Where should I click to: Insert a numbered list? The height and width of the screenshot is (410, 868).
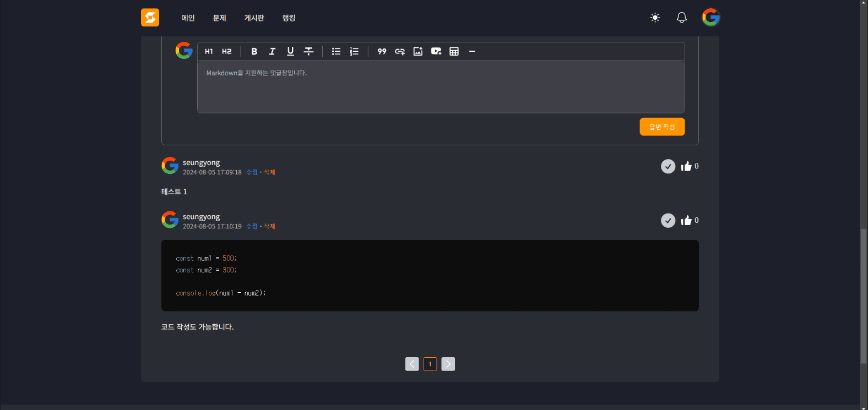click(354, 51)
